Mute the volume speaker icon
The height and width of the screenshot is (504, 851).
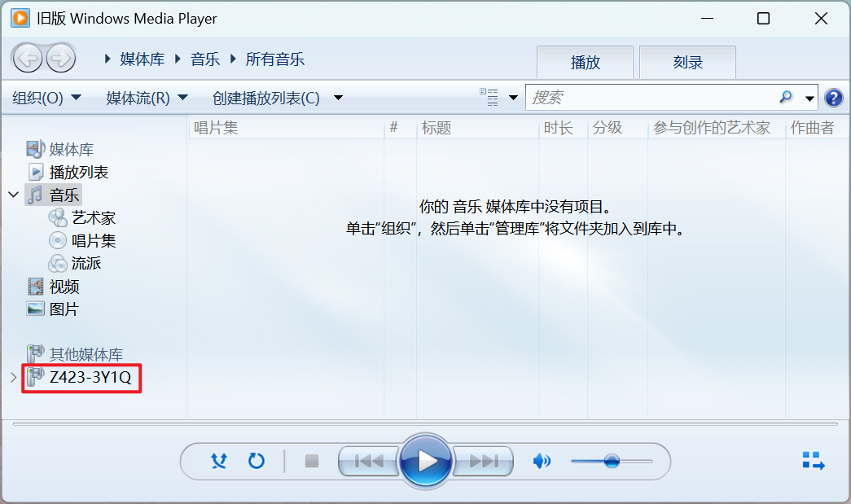(x=541, y=461)
